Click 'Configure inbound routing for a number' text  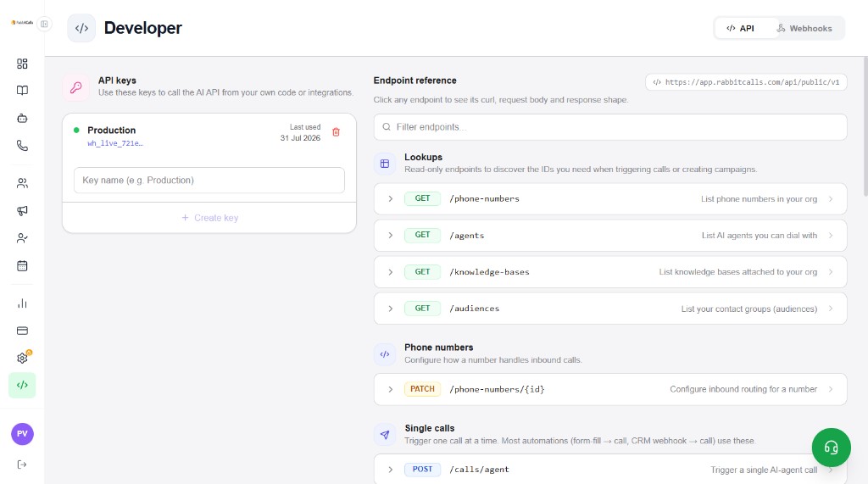pos(743,389)
